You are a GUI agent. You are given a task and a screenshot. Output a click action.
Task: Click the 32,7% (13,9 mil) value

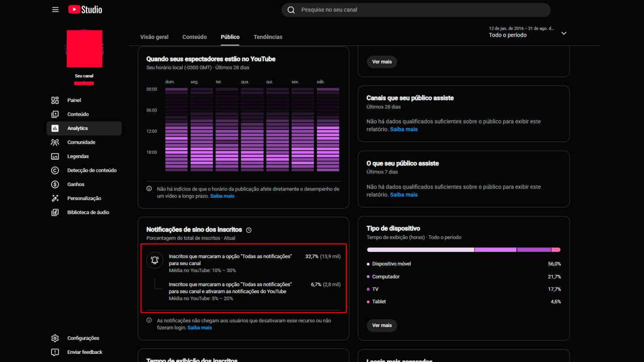click(323, 257)
